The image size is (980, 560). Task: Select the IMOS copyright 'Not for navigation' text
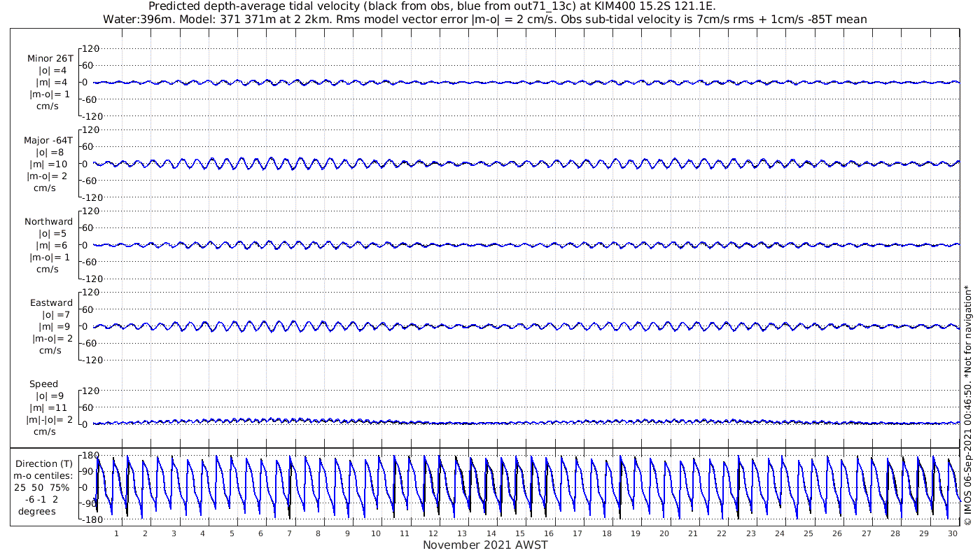[967, 406]
